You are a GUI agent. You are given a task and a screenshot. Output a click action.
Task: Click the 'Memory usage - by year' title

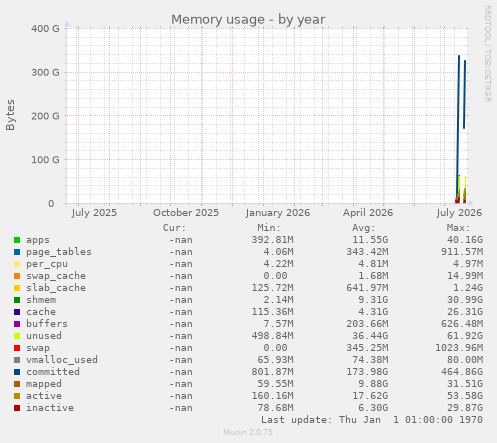248,20
